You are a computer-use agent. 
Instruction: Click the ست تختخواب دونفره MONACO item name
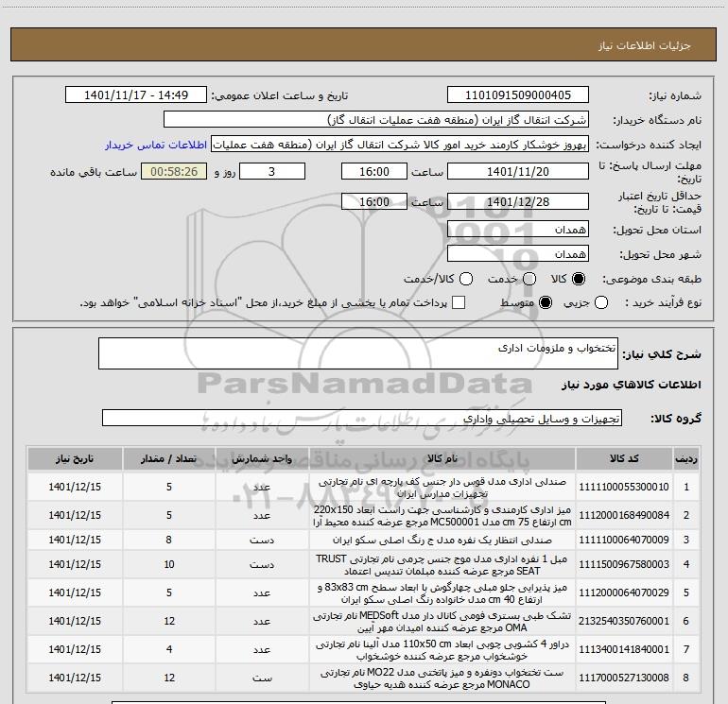[x=442, y=678]
